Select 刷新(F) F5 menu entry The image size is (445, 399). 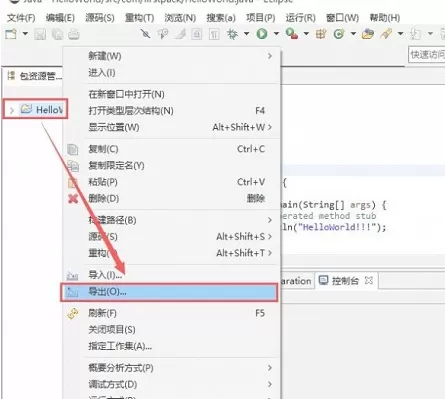(171, 313)
